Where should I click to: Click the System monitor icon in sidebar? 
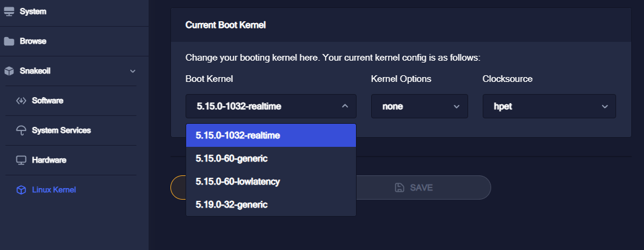pyautogui.click(x=9, y=12)
